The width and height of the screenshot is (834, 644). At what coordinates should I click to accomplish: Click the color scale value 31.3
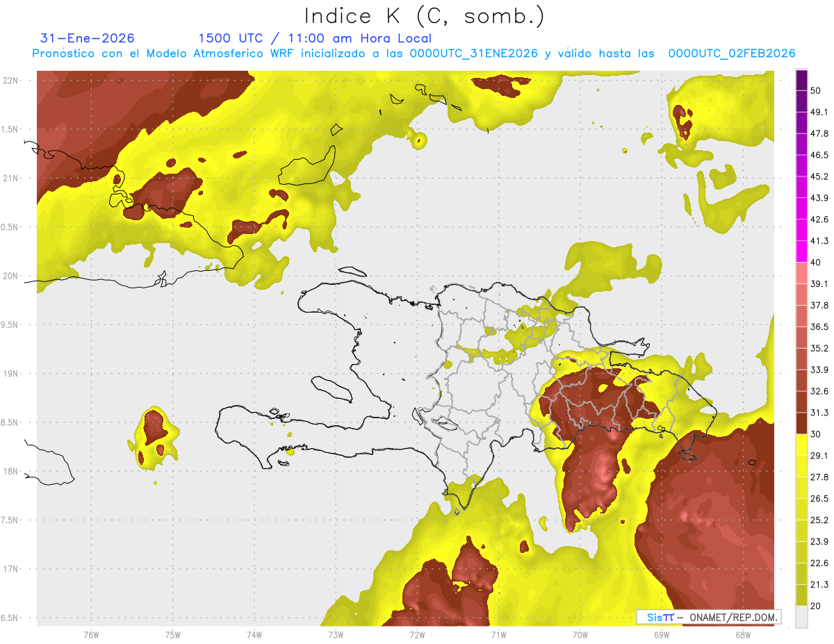coord(819,413)
